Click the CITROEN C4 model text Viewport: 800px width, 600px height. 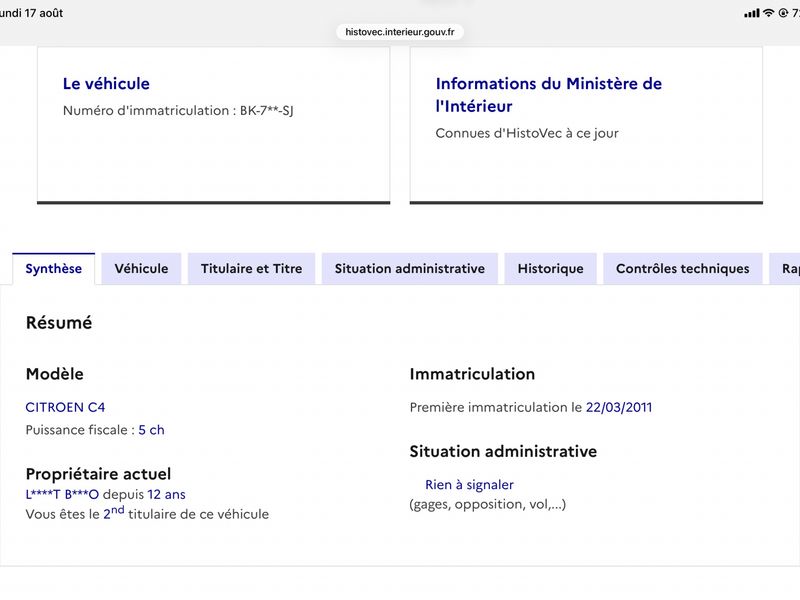pos(65,407)
